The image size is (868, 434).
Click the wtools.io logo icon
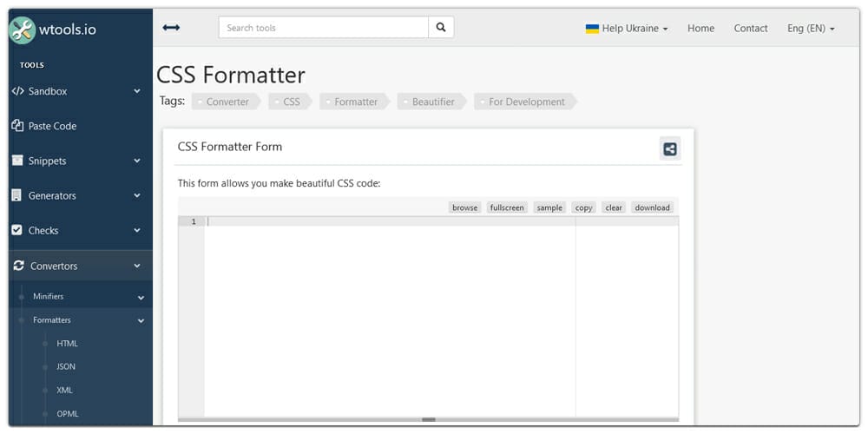coord(23,30)
